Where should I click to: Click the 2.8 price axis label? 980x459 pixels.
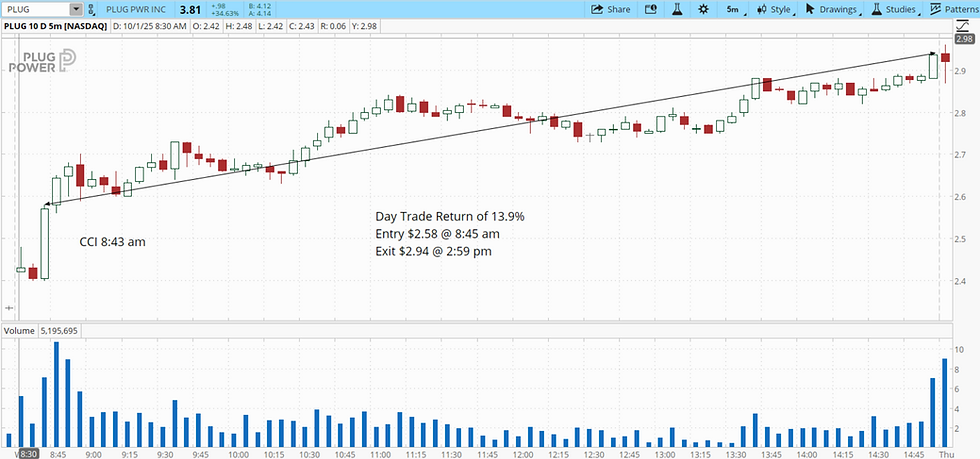pos(962,113)
